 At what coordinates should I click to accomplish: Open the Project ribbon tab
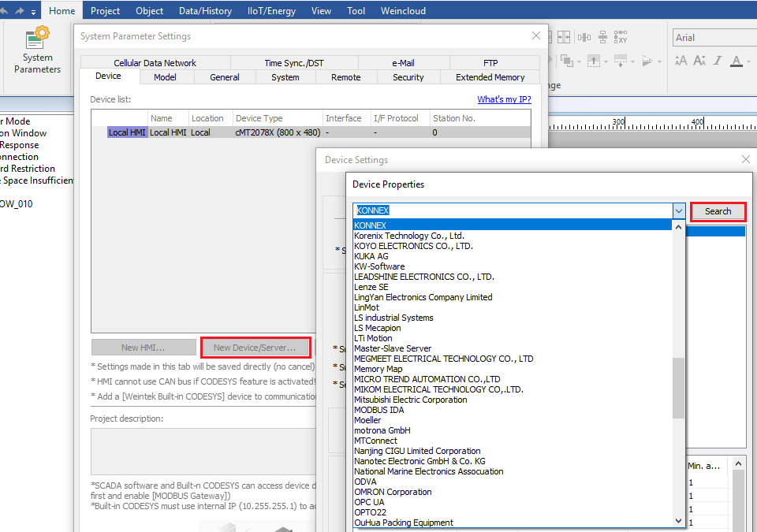click(x=105, y=10)
